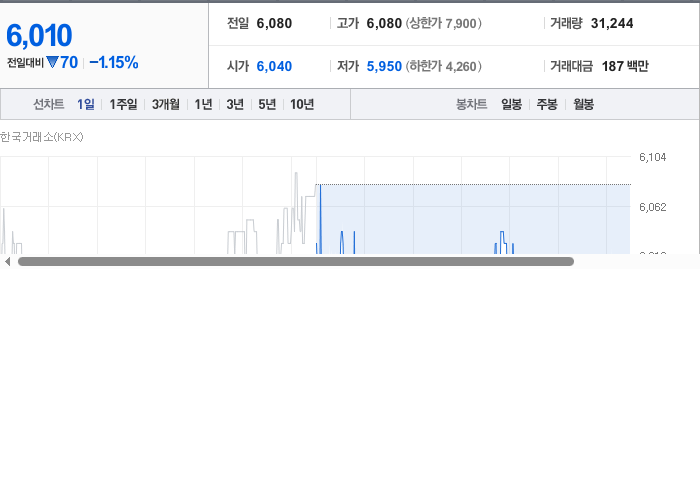The height and width of the screenshot is (490, 700).
Task: Switch to the 3개월 chart period
Action: [x=166, y=104]
